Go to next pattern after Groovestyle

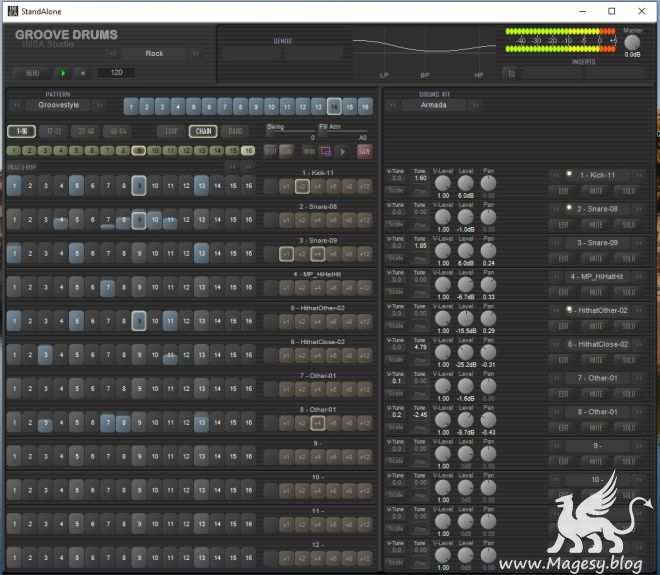(x=100, y=105)
